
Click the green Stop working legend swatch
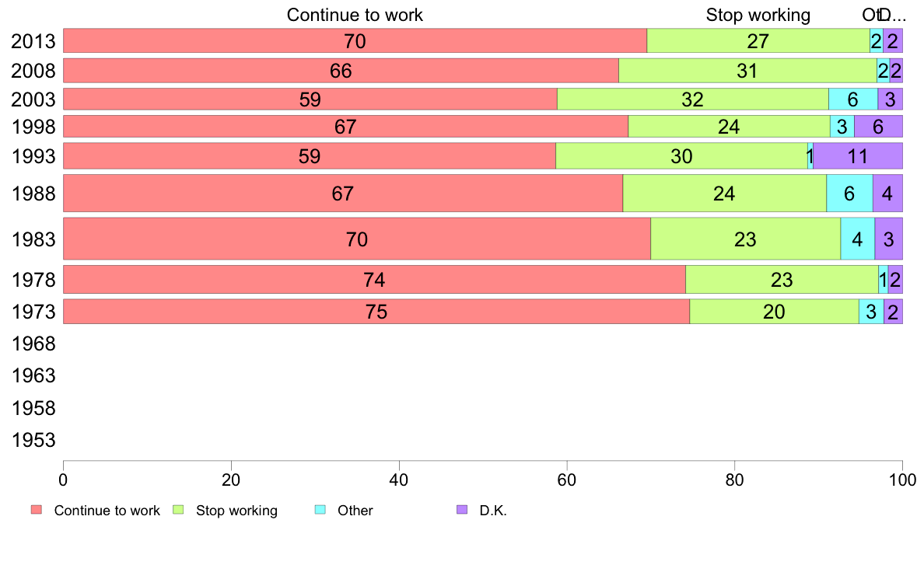pyautogui.click(x=178, y=510)
